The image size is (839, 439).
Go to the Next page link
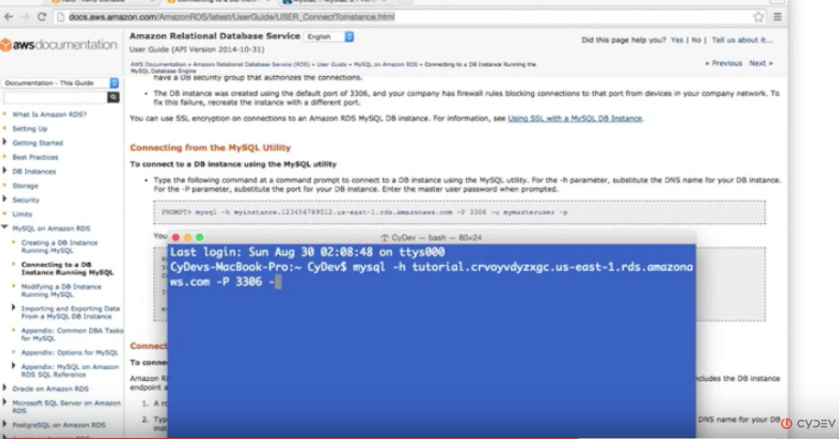coord(760,63)
